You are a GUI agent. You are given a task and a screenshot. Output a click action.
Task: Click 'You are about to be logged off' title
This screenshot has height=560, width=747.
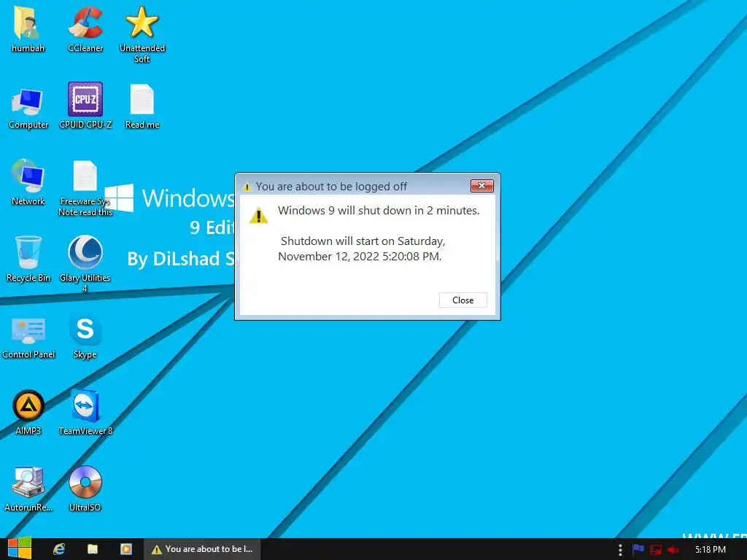point(331,187)
